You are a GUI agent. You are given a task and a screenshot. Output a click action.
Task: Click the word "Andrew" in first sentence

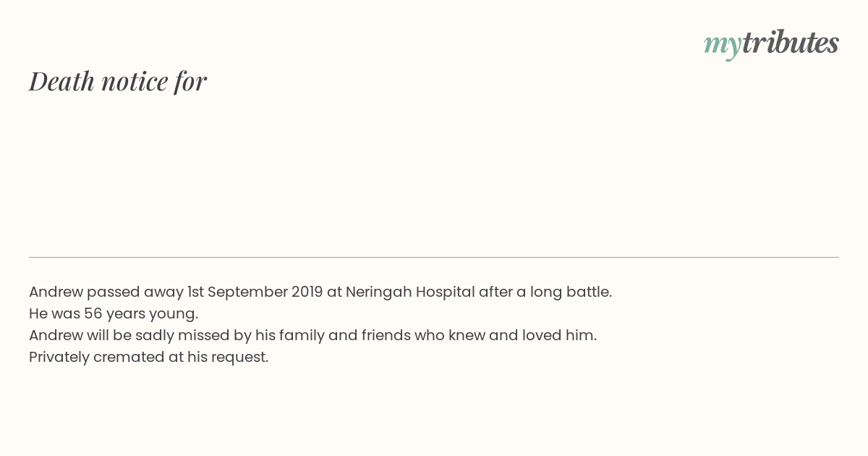tap(56, 292)
